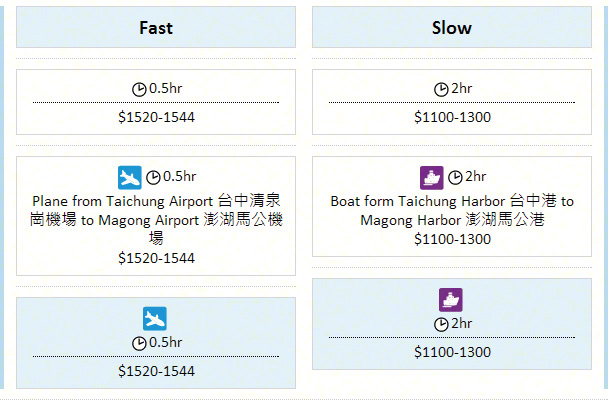
Task: Click the clock icon in the top Fast summary card
Action: pyautogui.click(x=139, y=89)
